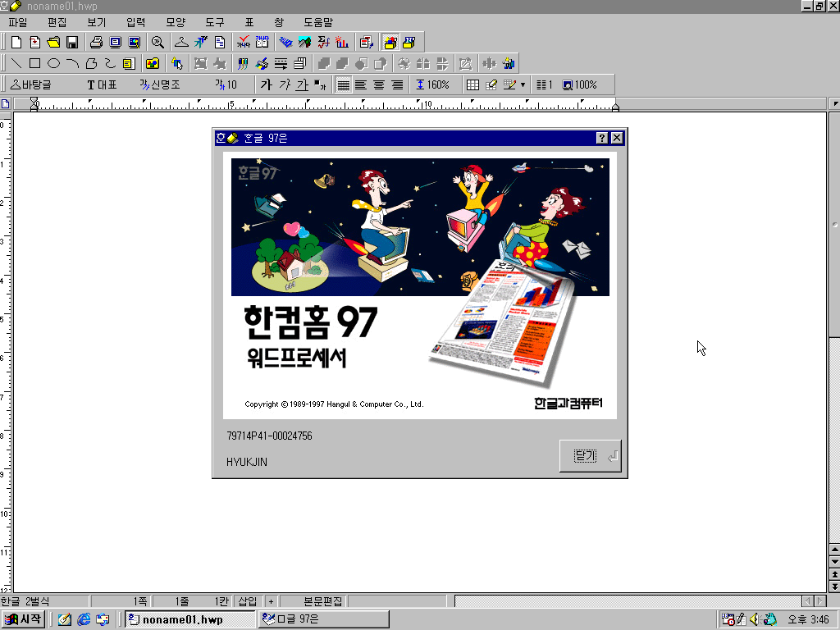Open the column count 1 dropdown
Viewport: 840px width, 630px height.
tap(545, 84)
